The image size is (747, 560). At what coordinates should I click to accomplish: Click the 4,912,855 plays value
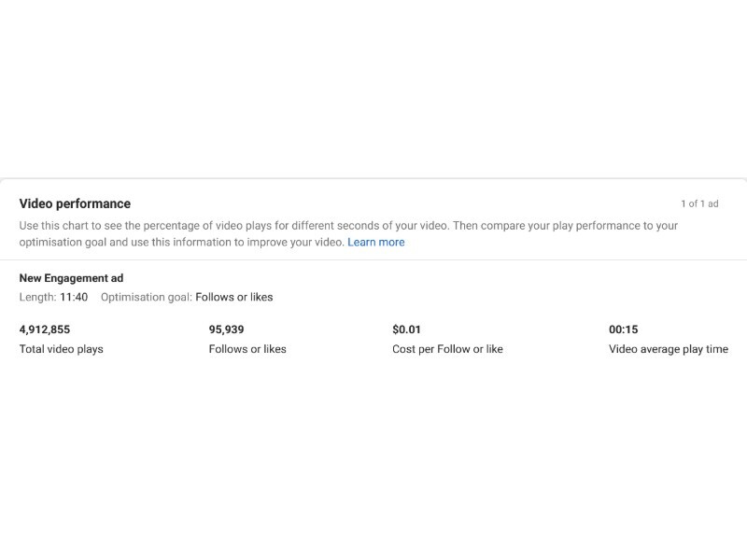[46, 329]
